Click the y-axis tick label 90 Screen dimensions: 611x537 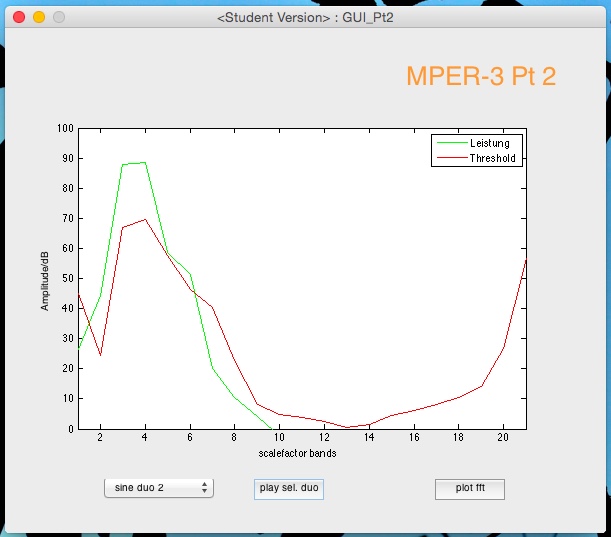[x=68, y=158]
